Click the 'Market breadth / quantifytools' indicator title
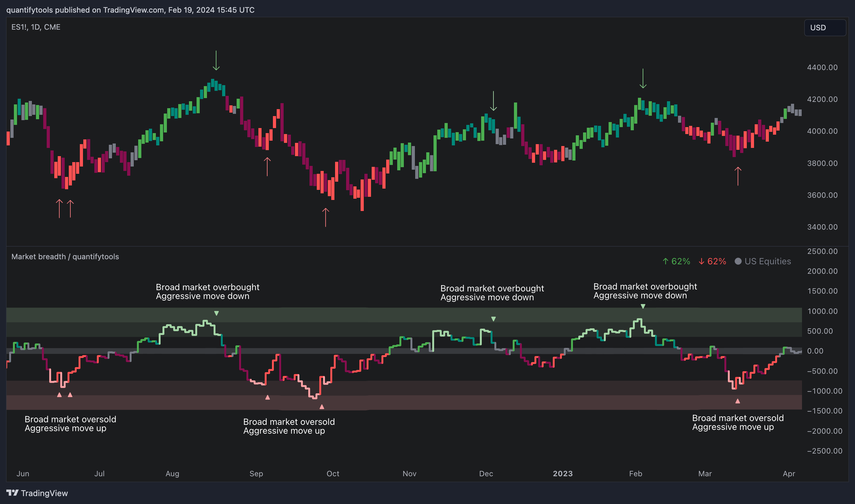855x504 pixels. tap(65, 257)
